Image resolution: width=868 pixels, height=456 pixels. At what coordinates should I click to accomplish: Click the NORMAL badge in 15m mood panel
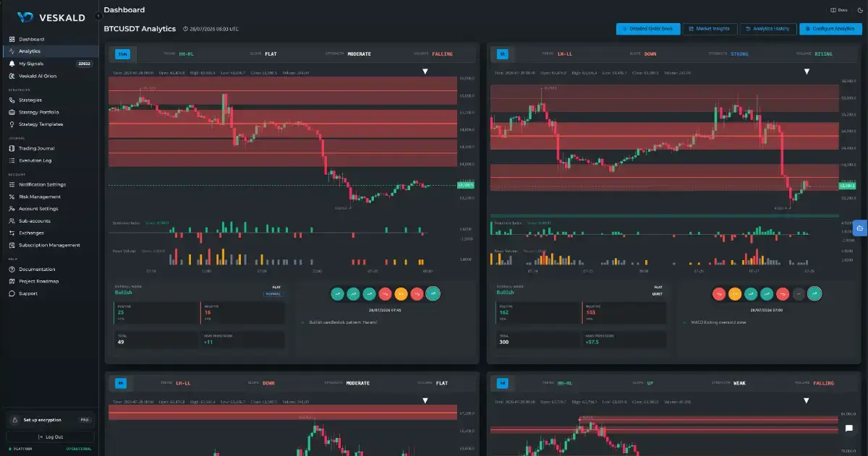coord(273,293)
